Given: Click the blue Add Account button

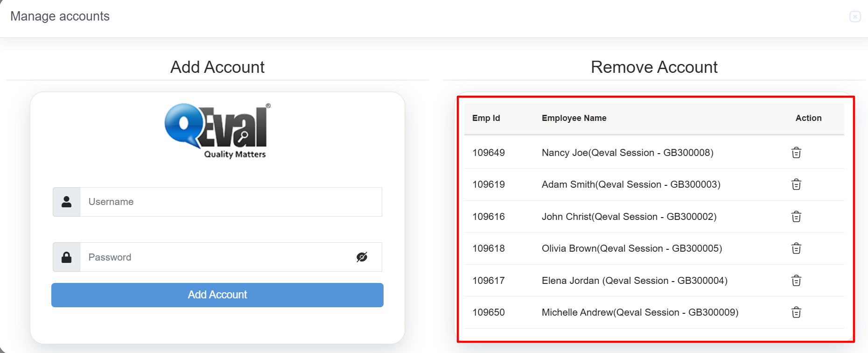Looking at the screenshot, I should click(x=217, y=295).
